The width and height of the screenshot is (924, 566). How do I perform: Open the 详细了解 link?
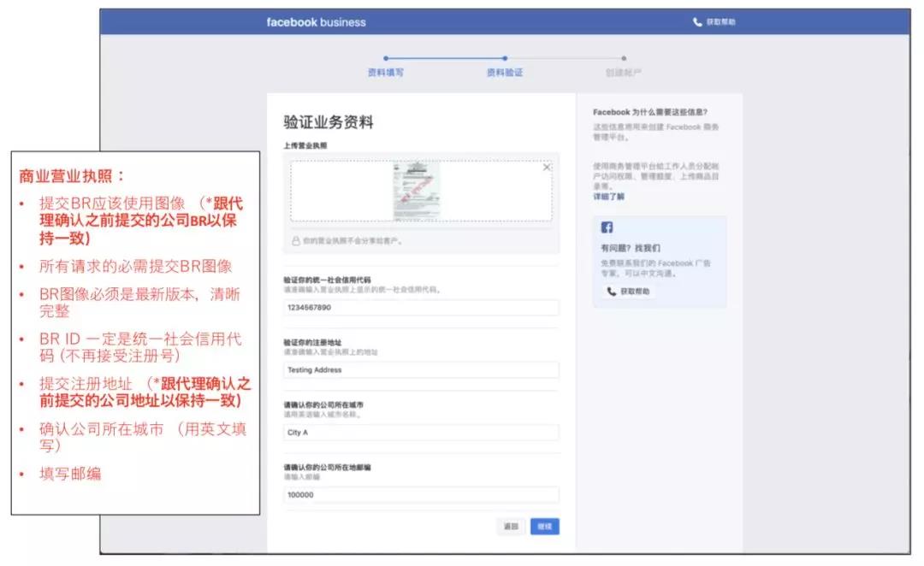point(609,197)
